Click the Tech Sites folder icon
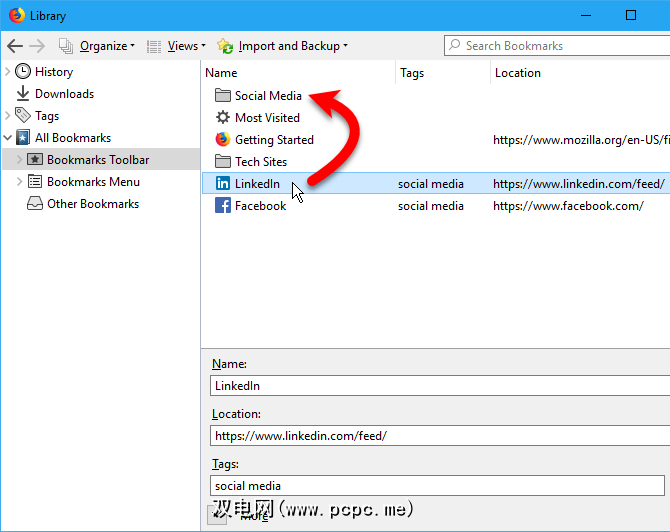 (223, 162)
